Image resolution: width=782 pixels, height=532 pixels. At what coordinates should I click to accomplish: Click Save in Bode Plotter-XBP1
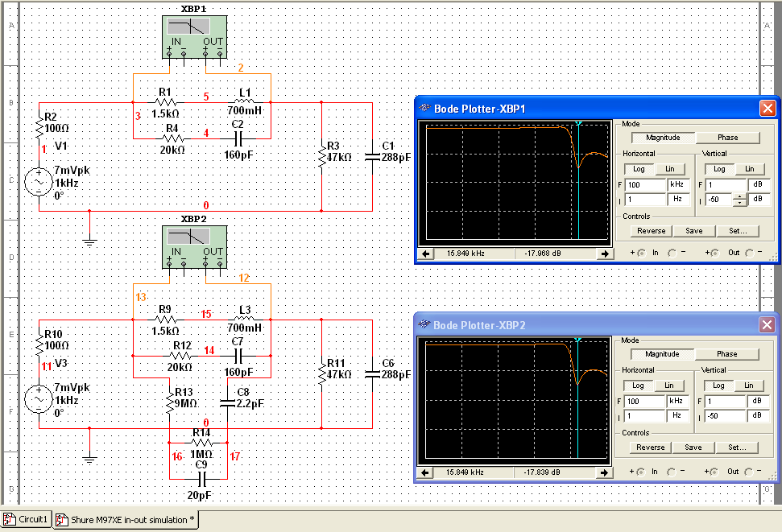[693, 231]
